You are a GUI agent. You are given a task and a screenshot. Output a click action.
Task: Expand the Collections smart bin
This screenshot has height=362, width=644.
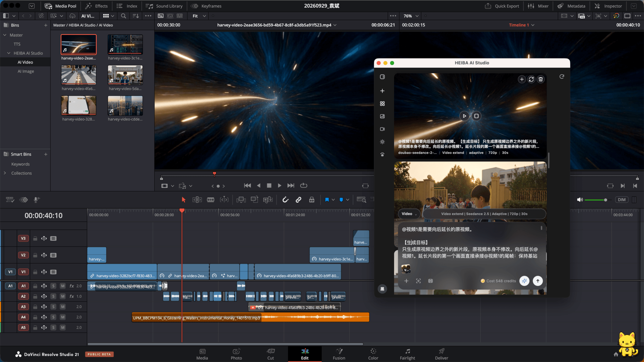pos(5,173)
